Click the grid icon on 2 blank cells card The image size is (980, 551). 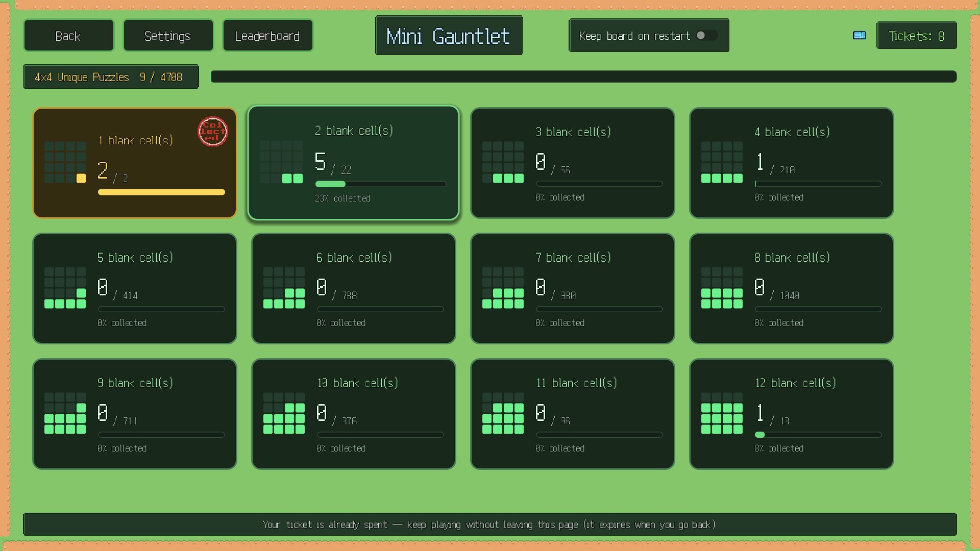[281, 162]
